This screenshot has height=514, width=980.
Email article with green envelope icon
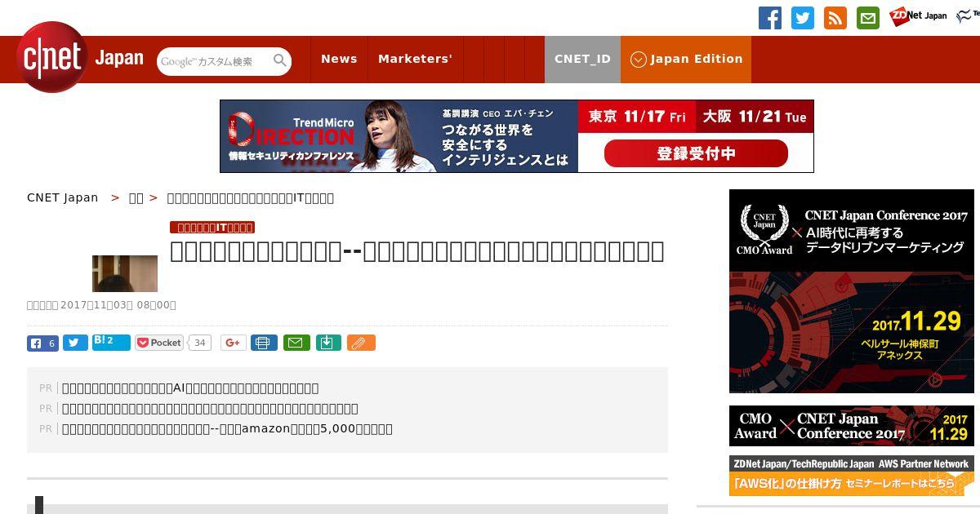[x=296, y=343]
